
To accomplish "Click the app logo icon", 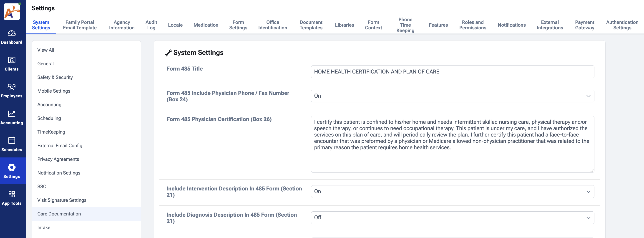I will (x=12, y=12).
